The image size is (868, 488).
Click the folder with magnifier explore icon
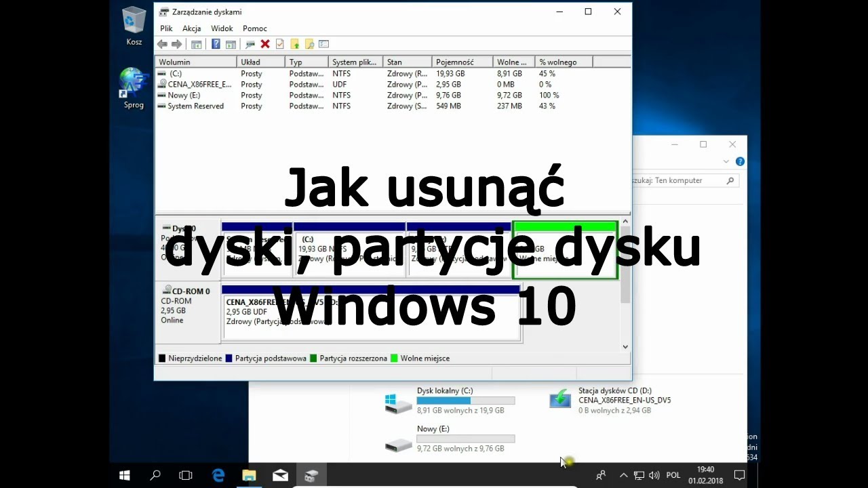coord(309,44)
